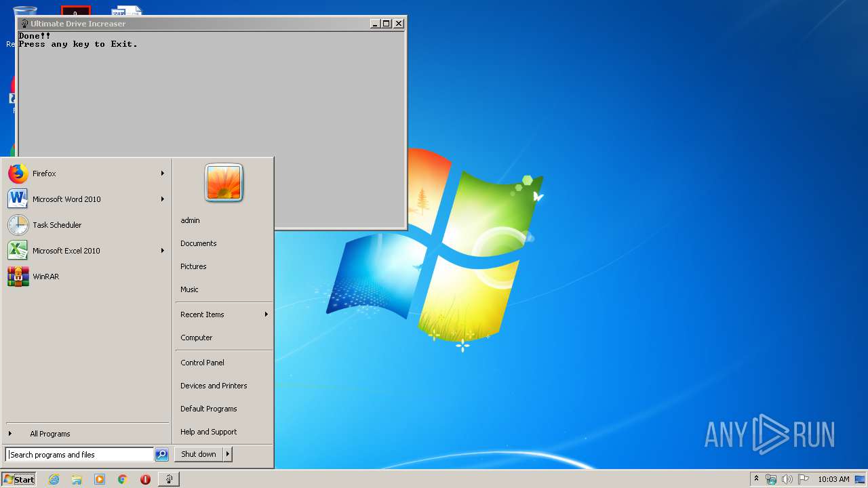Open Devices and Printers

click(224, 386)
